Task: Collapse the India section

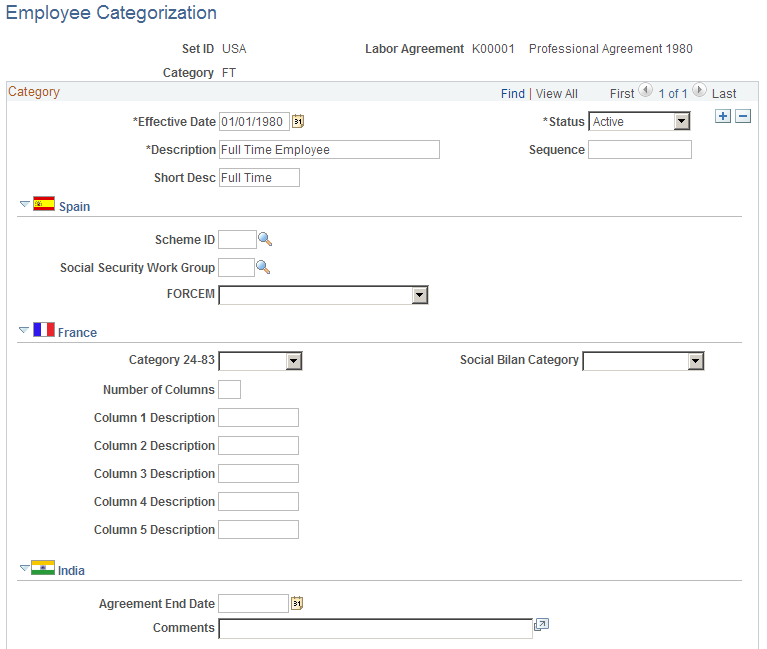Action: 24,568
